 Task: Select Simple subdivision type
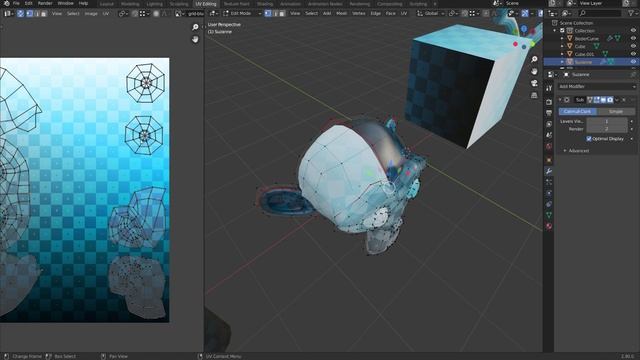(x=616, y=111)
